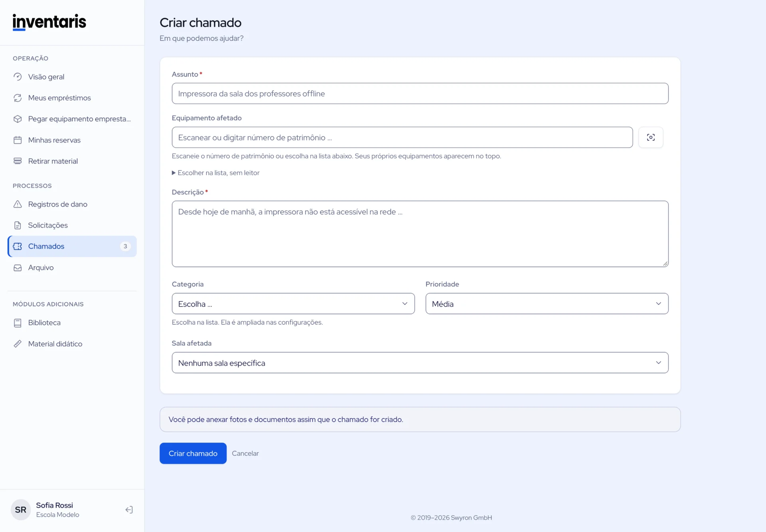The image size is (766, 532).
Task: Click the Sofia Rossi user name
Action: 55,505
